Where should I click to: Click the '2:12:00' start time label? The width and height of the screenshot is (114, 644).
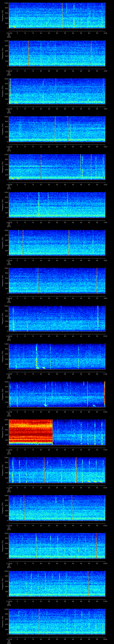tap(9, 450)
